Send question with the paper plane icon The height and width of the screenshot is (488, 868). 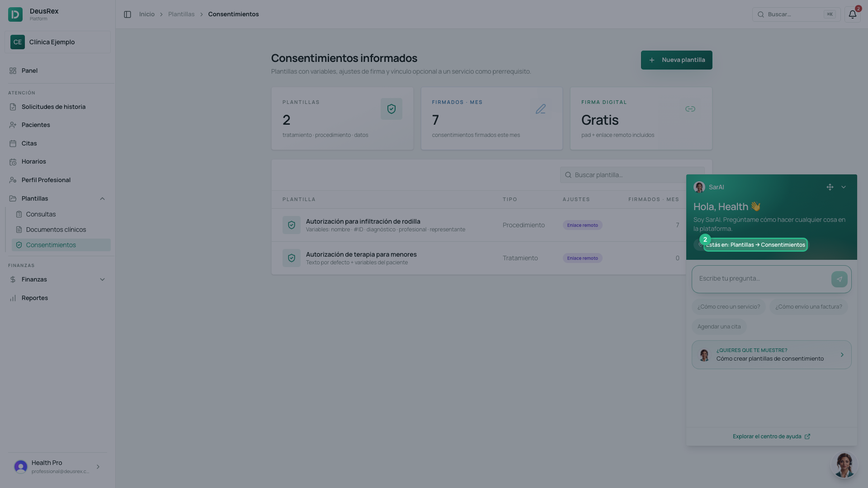point(839,279)
